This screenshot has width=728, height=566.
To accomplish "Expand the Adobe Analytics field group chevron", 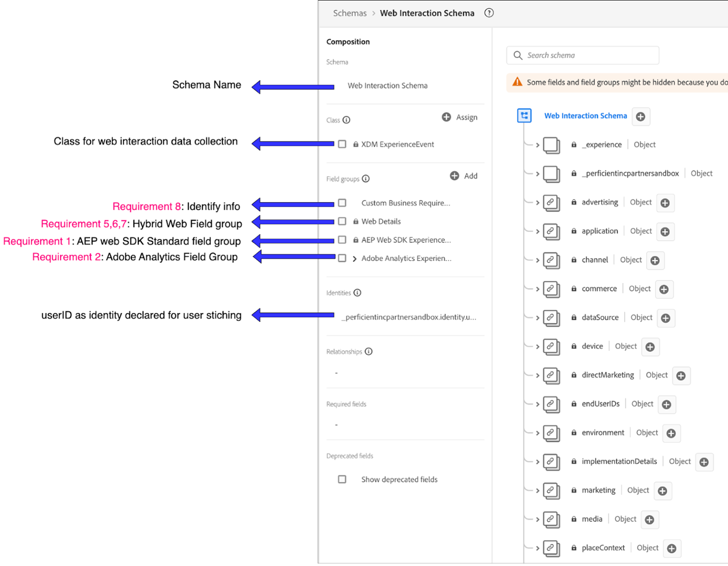I will [354, 259].
